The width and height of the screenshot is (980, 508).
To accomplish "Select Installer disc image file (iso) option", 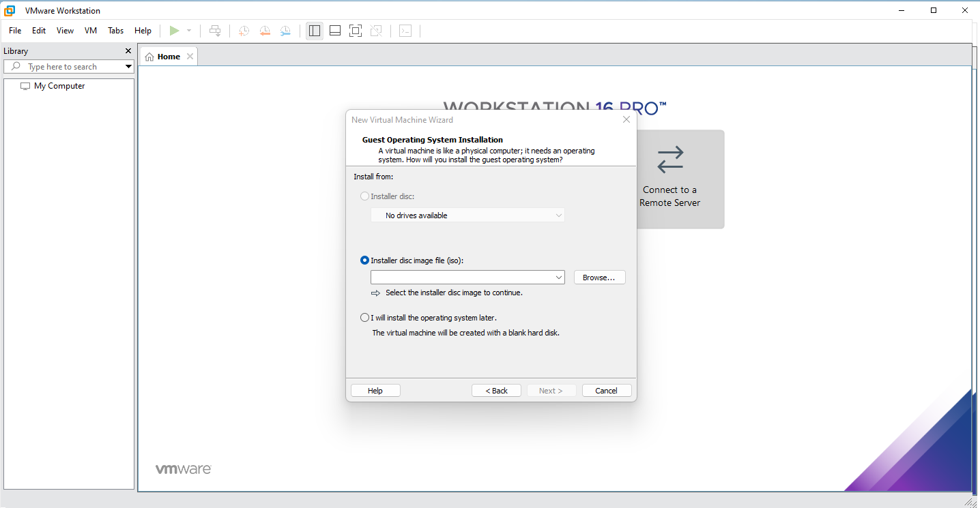I will 364,260.
